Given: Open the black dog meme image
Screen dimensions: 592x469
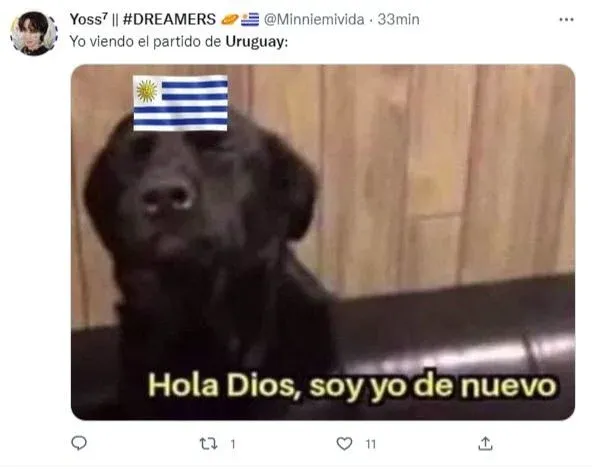Looking at the screenshot, I should click(323, 242).
